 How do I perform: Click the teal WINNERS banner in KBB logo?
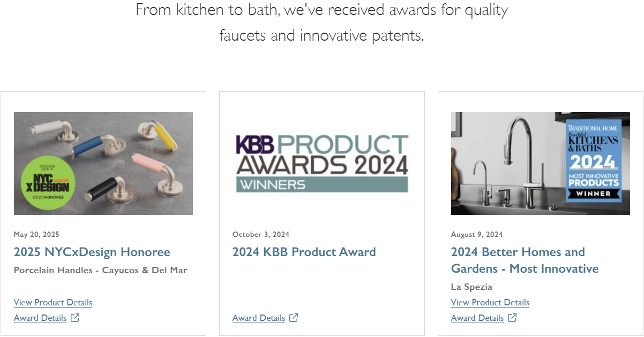tap(322, 185)
